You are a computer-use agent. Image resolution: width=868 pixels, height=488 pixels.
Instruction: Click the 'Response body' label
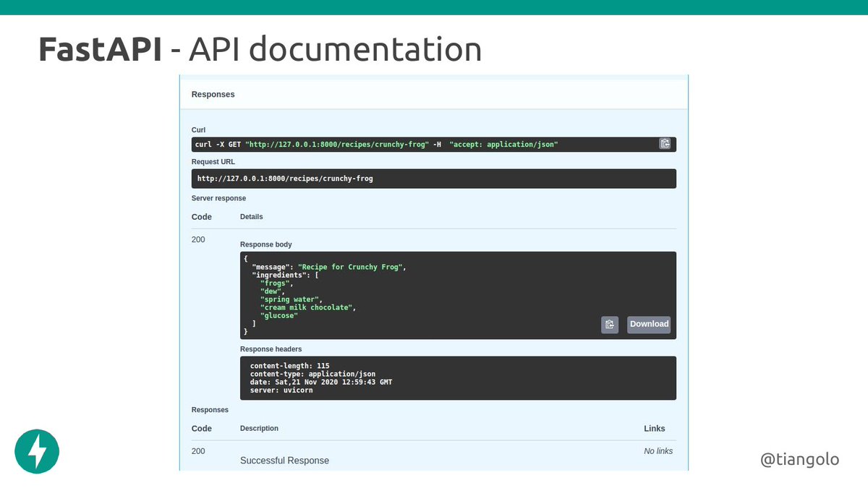click(266, 244)
